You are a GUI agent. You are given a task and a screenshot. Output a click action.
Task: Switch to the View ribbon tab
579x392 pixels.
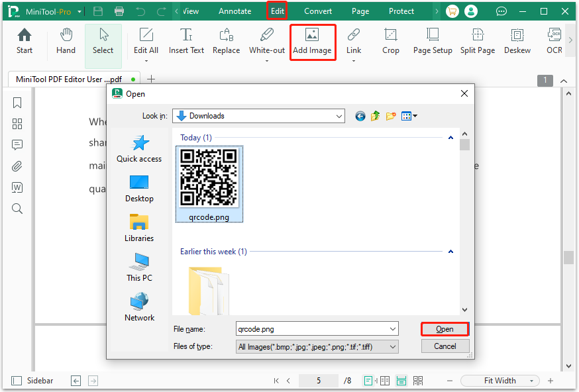point(191,11)
